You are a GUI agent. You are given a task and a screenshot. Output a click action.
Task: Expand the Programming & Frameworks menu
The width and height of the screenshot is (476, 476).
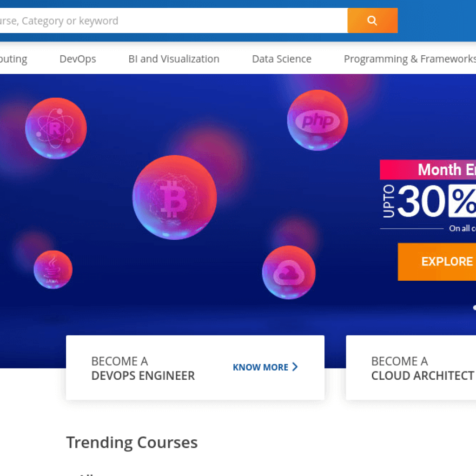point(409,59)
